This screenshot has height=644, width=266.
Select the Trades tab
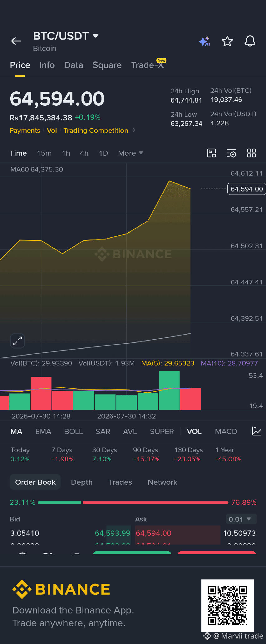coord(120,482)
